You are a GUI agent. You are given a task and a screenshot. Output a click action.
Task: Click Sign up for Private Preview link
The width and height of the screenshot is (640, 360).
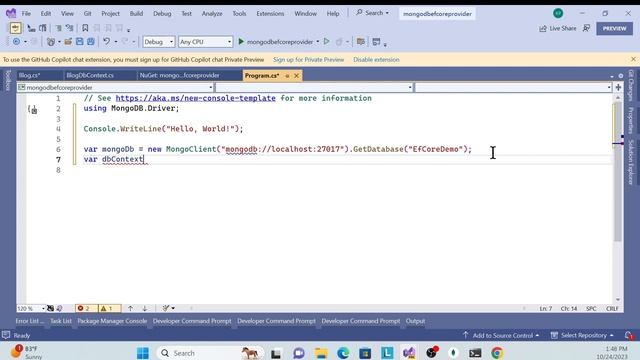click(309, 60)
